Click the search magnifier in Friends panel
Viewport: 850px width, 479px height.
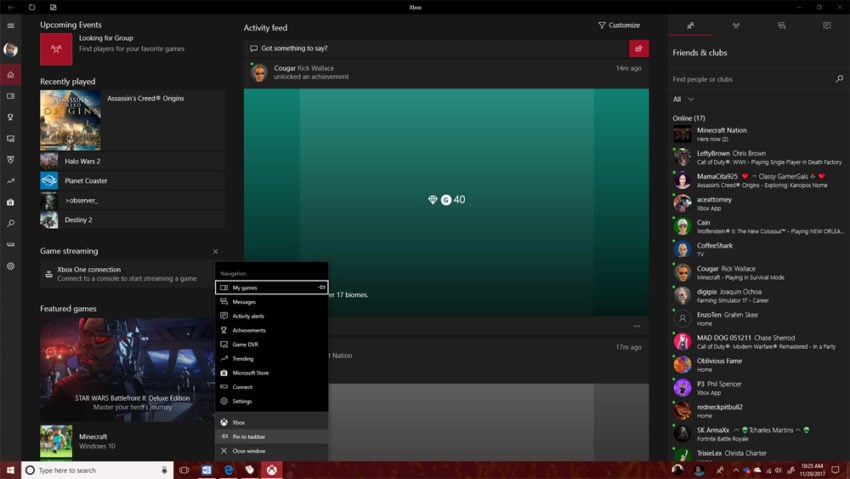tap(839, 79)
